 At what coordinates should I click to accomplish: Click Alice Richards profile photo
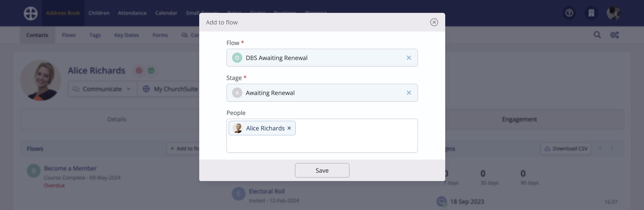tap(41, 80)
